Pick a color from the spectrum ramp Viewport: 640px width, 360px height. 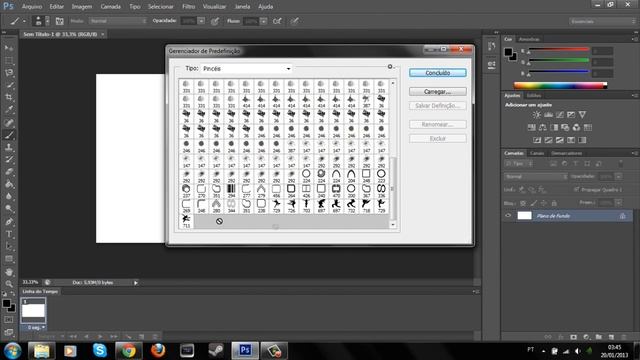560,86
